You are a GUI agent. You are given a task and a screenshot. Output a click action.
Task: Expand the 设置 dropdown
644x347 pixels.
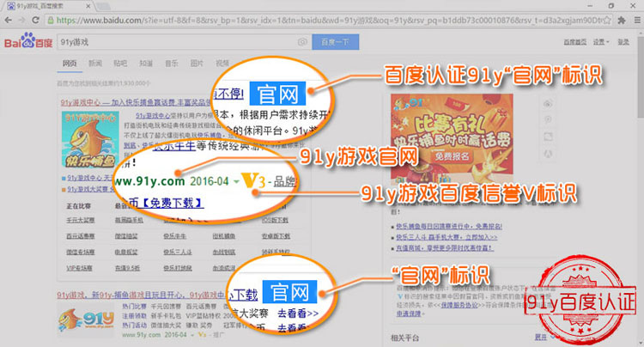tap(601, 42)
